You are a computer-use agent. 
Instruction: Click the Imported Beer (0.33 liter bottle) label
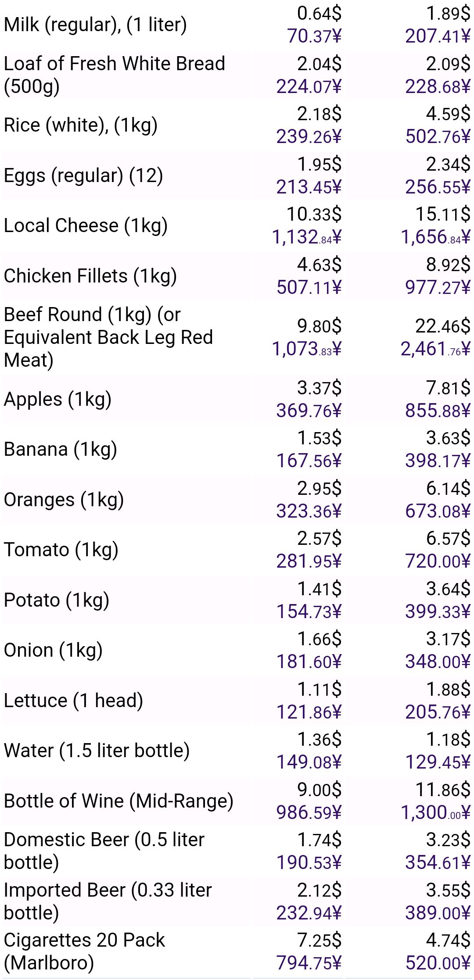108,901
